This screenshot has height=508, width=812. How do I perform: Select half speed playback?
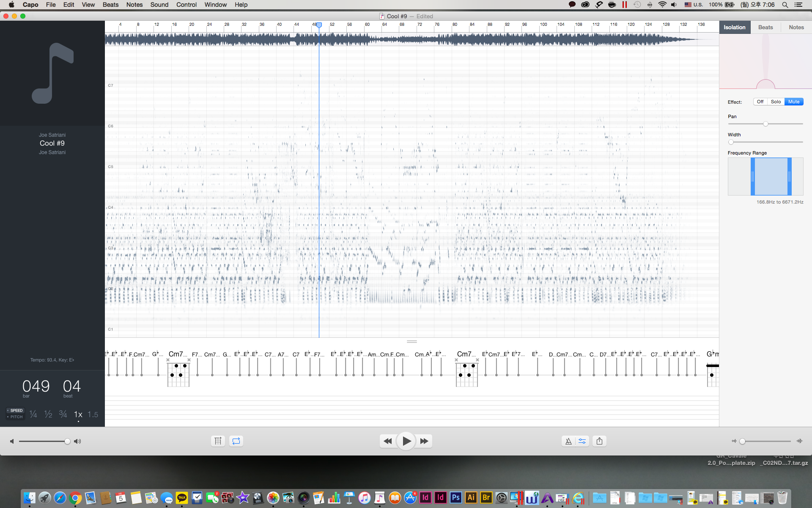(x=48, y=414)
